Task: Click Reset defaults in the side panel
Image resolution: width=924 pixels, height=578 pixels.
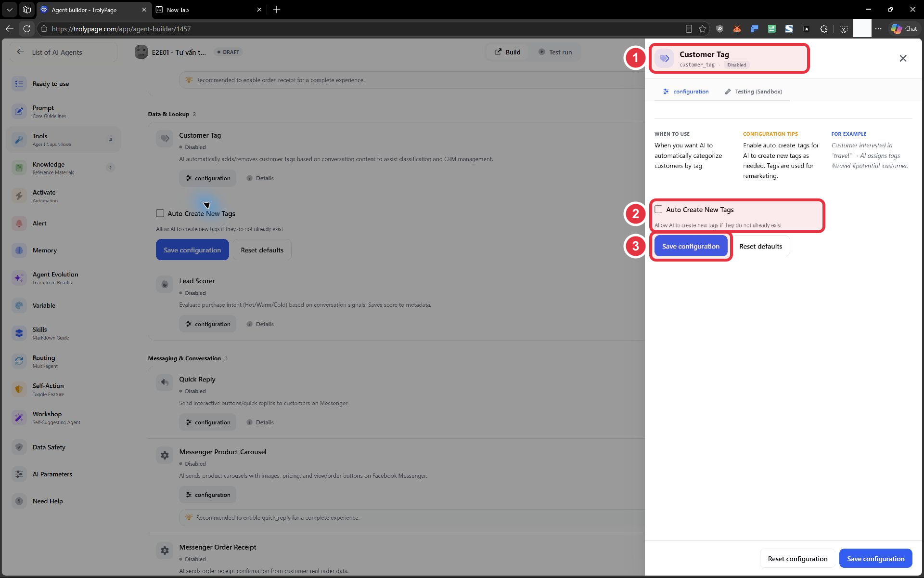Action: (760, 246)
